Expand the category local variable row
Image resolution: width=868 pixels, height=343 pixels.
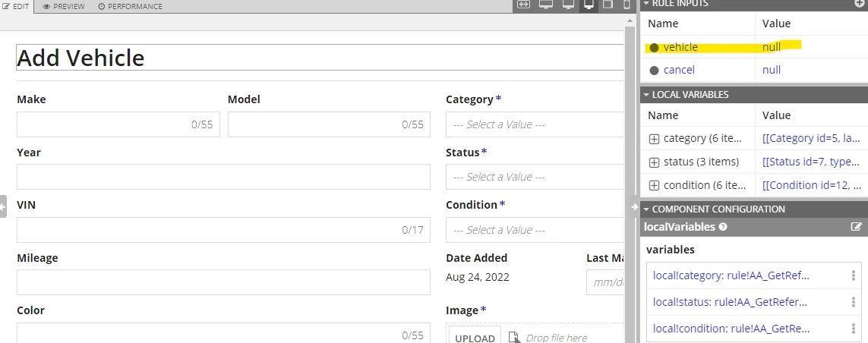click(x=654, y=139)
